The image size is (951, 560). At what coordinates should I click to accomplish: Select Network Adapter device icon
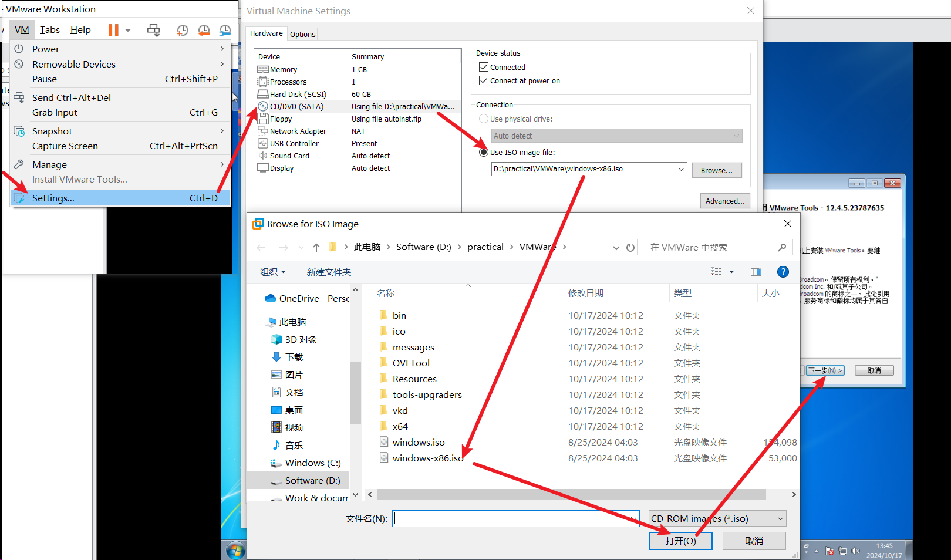pos(263,131)
